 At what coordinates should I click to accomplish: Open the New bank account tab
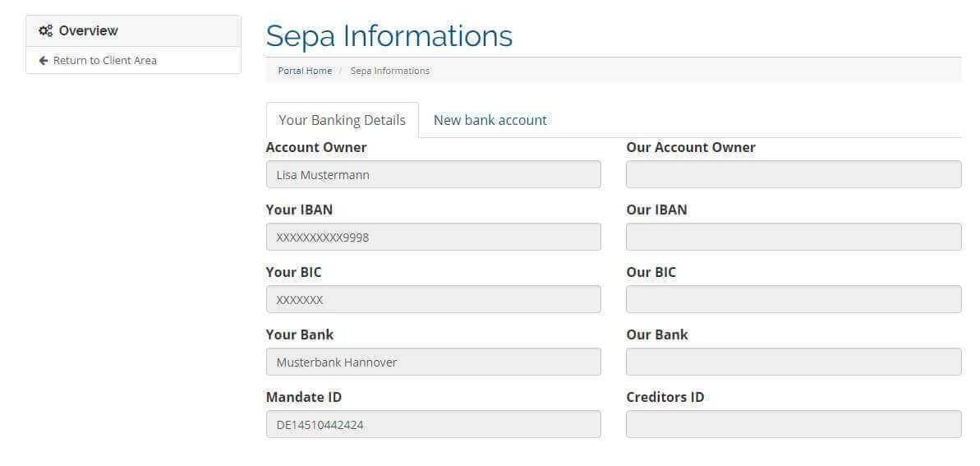tap(490, 120)
